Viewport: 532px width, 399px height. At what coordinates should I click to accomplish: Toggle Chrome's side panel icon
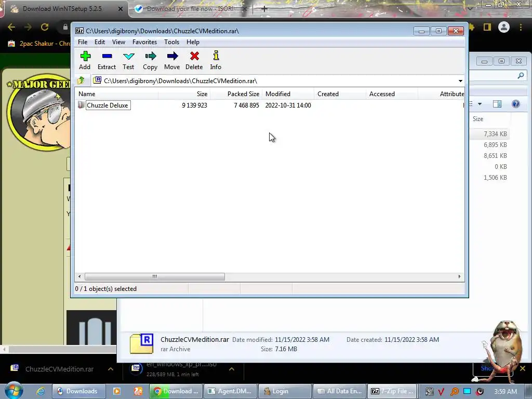[487, 27]
